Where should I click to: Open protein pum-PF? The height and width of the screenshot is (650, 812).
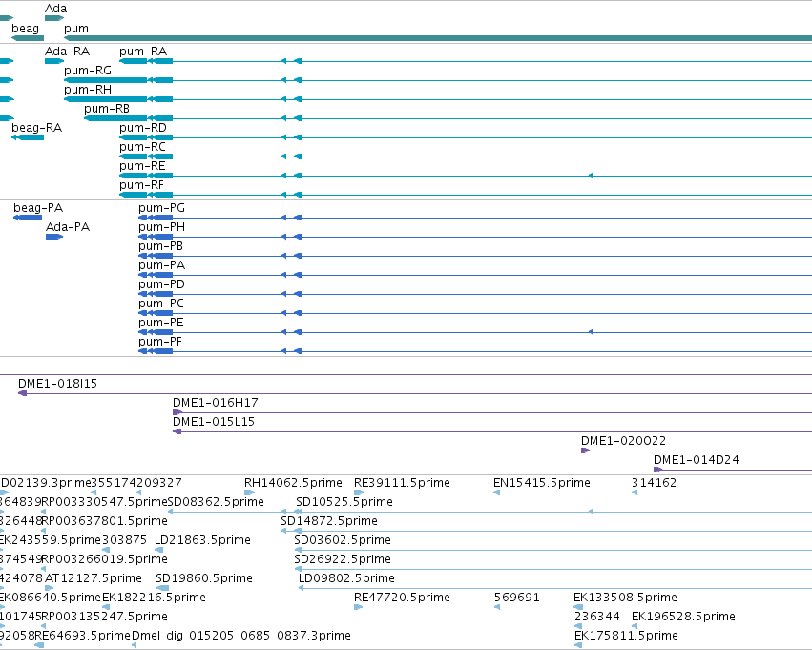point(160,343)
